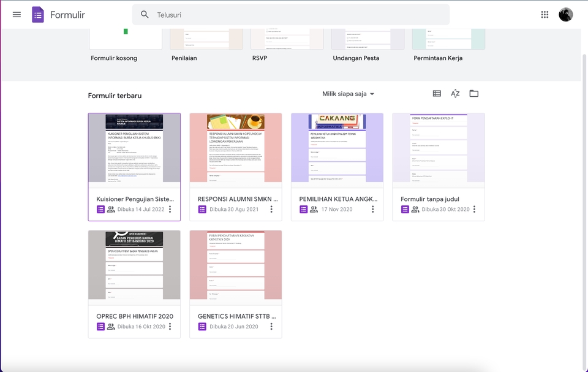The height and width of the screenshot is (372, 588).
Task: Open the Formulir tanpa judul thumbnail
Action: [x=439, y=147]
